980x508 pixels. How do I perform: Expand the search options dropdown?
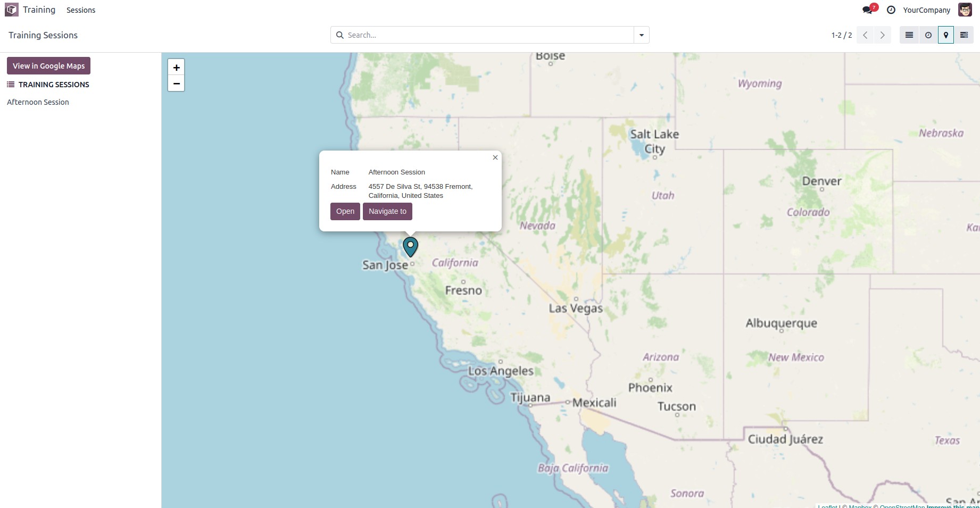point(642,35)
